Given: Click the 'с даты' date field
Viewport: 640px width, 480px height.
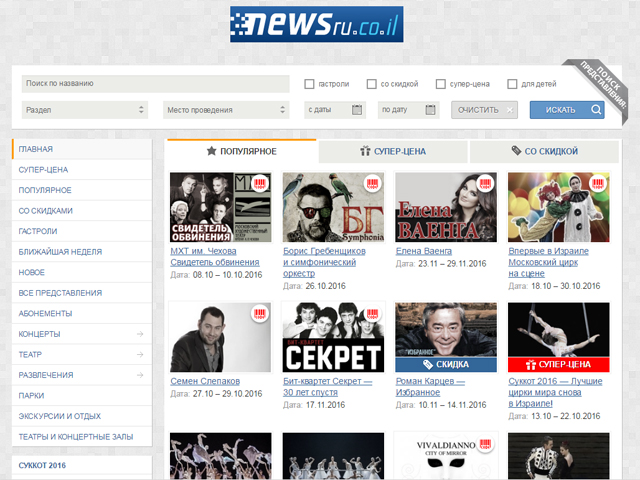Looking at the screenshot, I should [335, 110].
